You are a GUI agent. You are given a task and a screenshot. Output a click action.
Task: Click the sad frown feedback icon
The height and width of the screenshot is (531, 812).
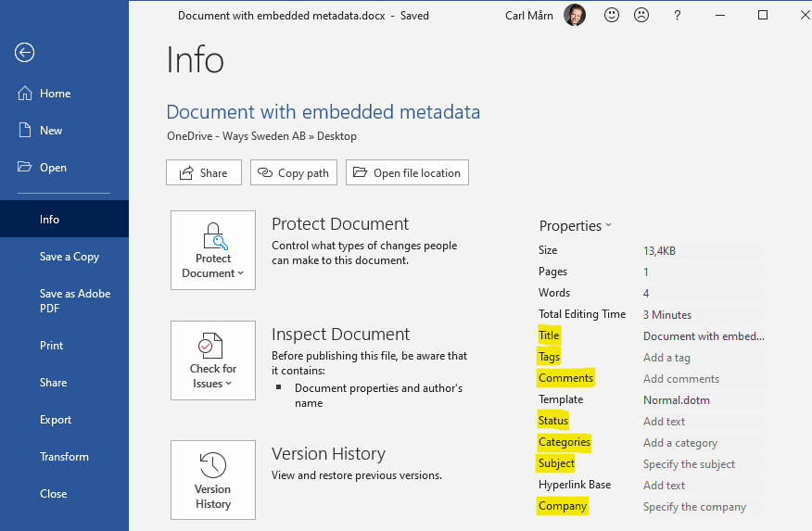pyautogui.click(x=641, y=15)
